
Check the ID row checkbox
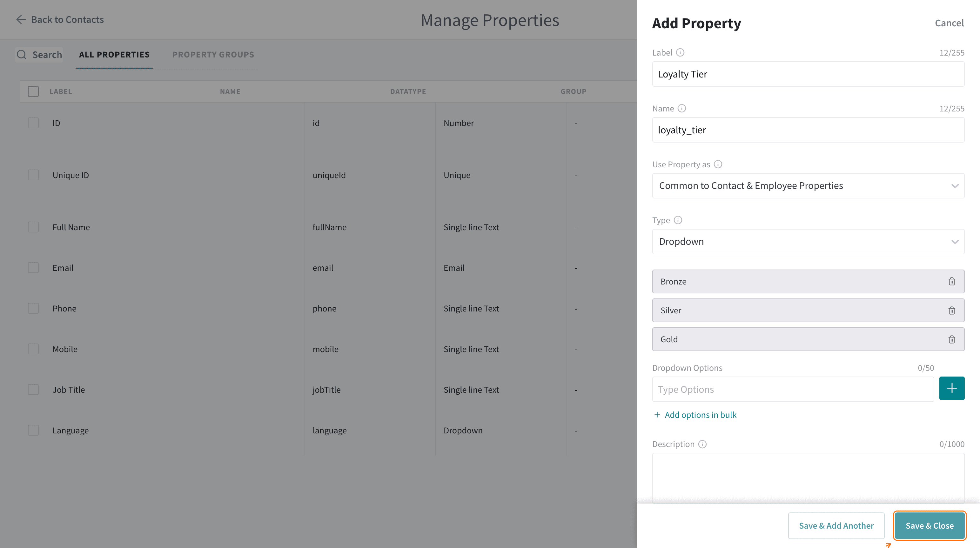point(33,123)
